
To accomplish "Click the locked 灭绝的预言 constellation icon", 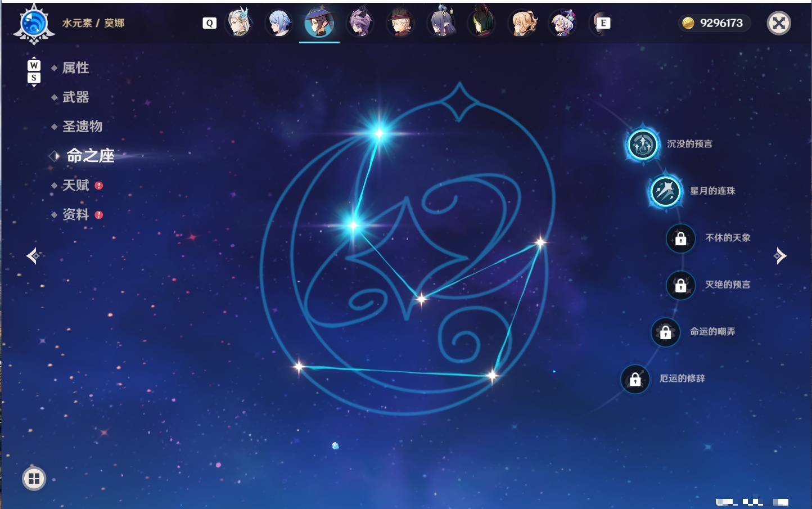I will pyautogui.click(x=681, y=285).
